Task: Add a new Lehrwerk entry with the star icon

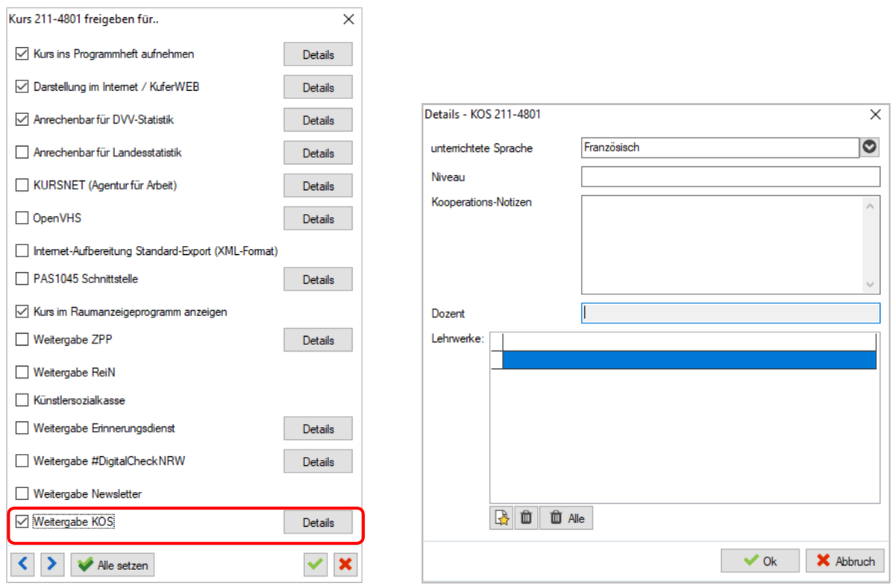Action: (x=501, y=518)
